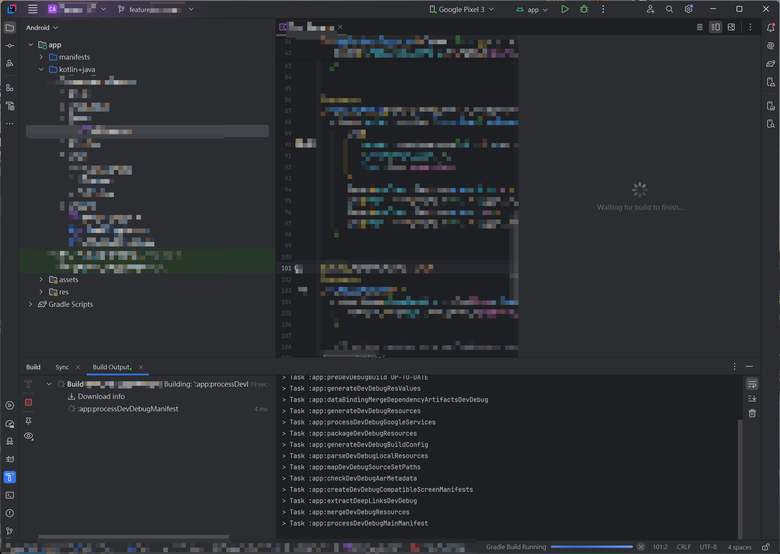Close the Sync tab

click(x=78, y=367)
